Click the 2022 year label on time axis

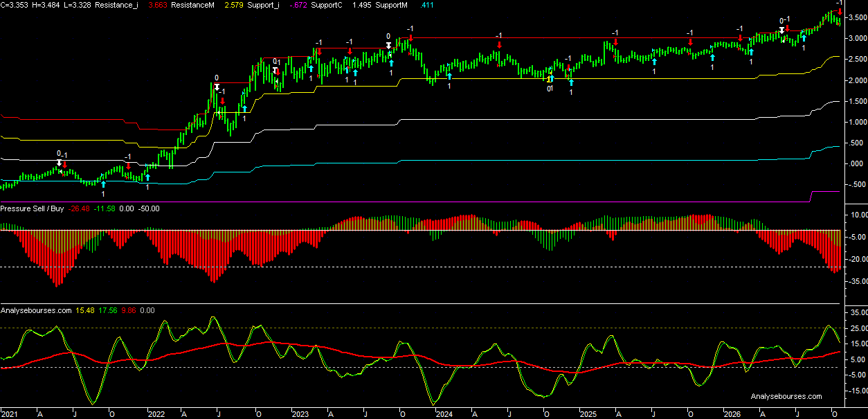click(x=156, y=414)
